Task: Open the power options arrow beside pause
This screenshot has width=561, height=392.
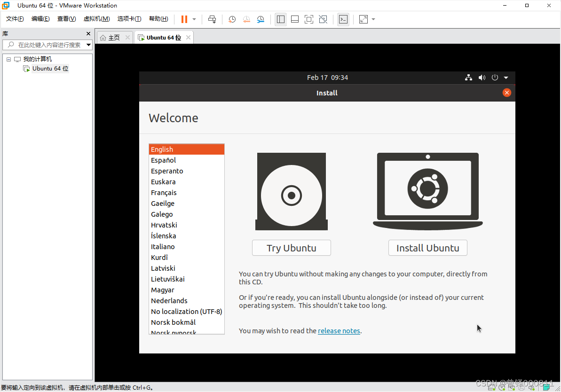Action: click(x=194, y=19)
